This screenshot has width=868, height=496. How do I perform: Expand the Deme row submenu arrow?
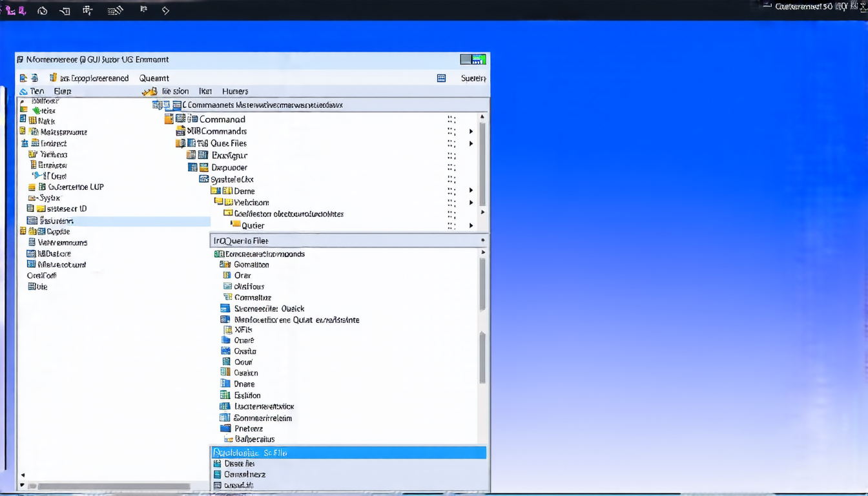pos(471,191)
